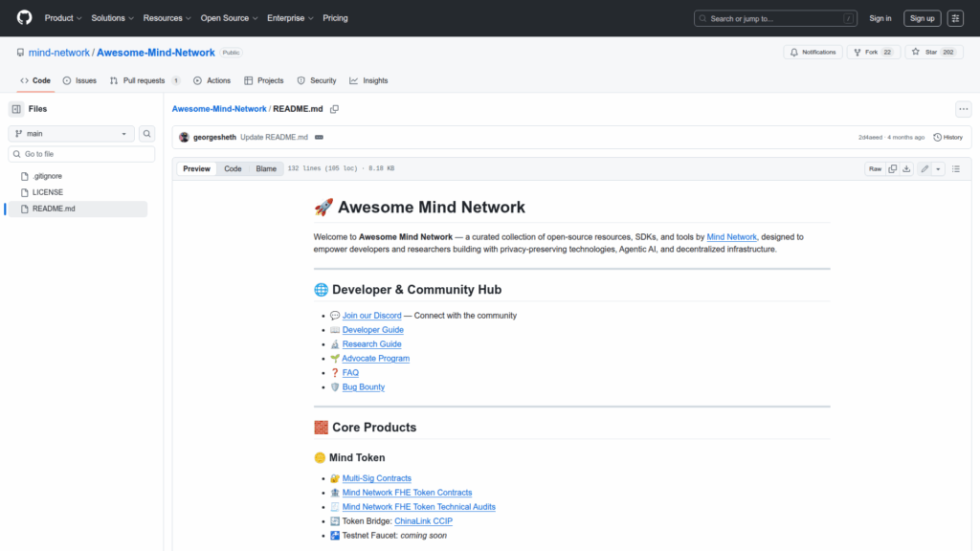This screenshot has height=551, width=980.
Task: Focus the Search or jump to field
Action: tap(775, 18)
